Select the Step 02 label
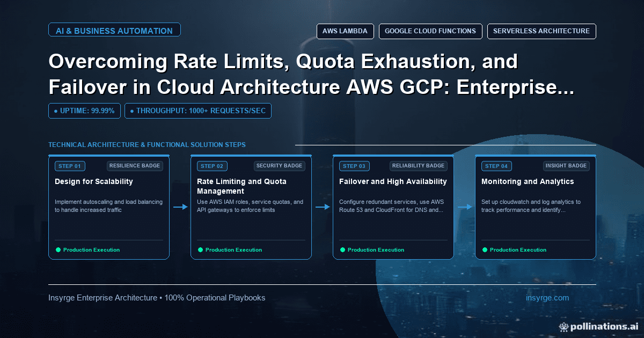Image resolution: width=644 pixels, height=338 pixels. [212, 166]
